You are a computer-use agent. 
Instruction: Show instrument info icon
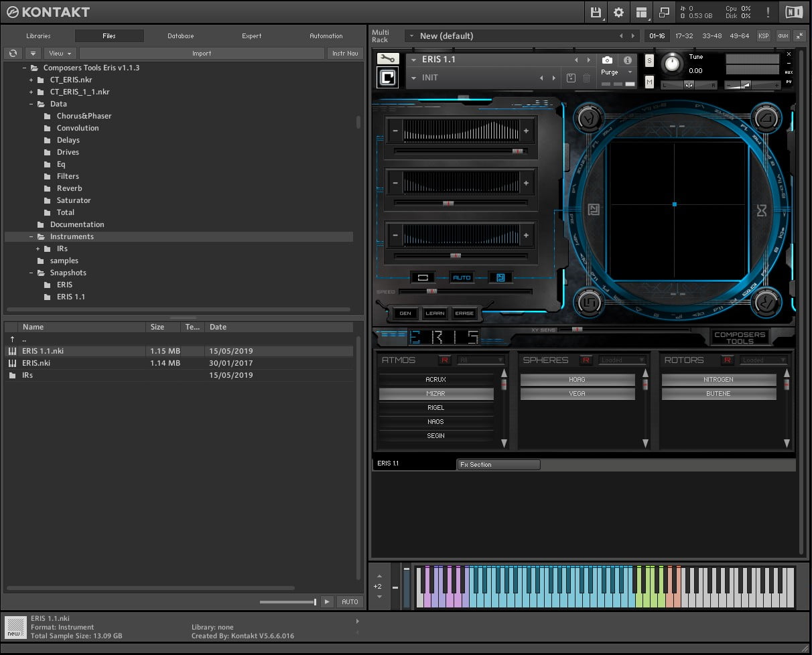[x=628, y=60]
